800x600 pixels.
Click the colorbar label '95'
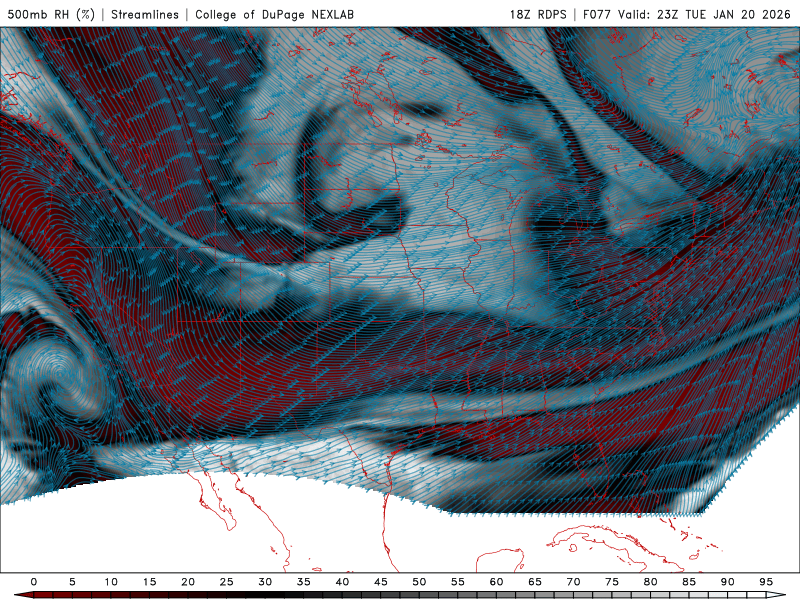[766, 582]
